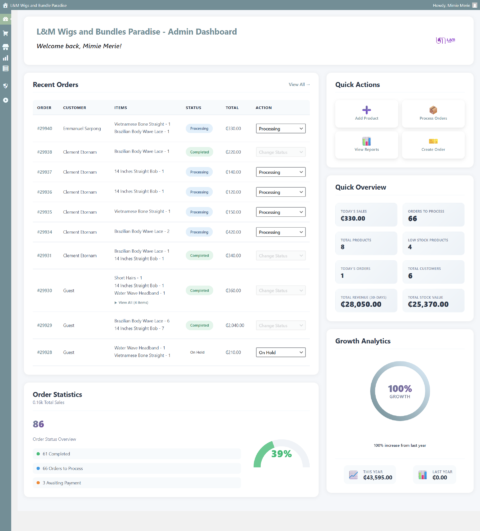
Task: Click Low Stock Products overview card
Action: 433,243
